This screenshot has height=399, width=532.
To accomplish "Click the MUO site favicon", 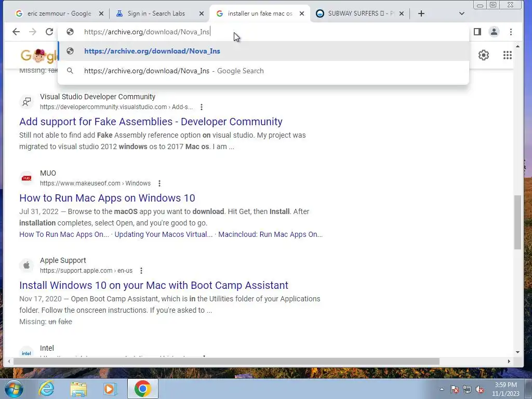I will 26,178.
